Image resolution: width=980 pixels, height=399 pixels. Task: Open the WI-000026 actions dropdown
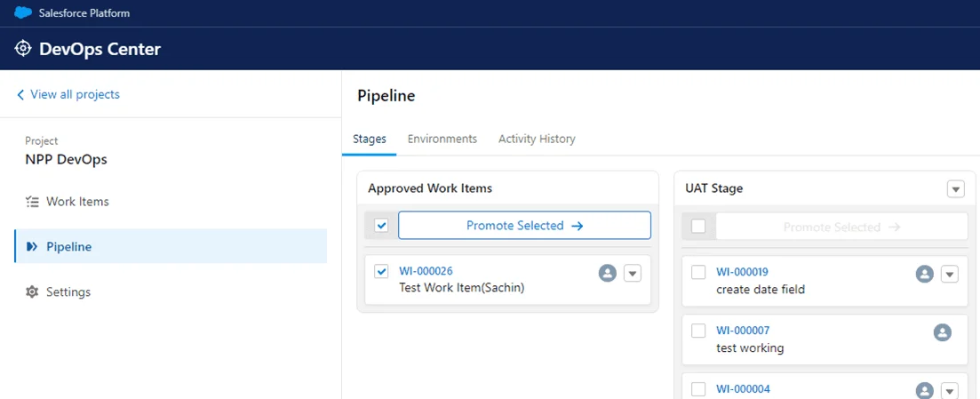(x=633, y=274)
